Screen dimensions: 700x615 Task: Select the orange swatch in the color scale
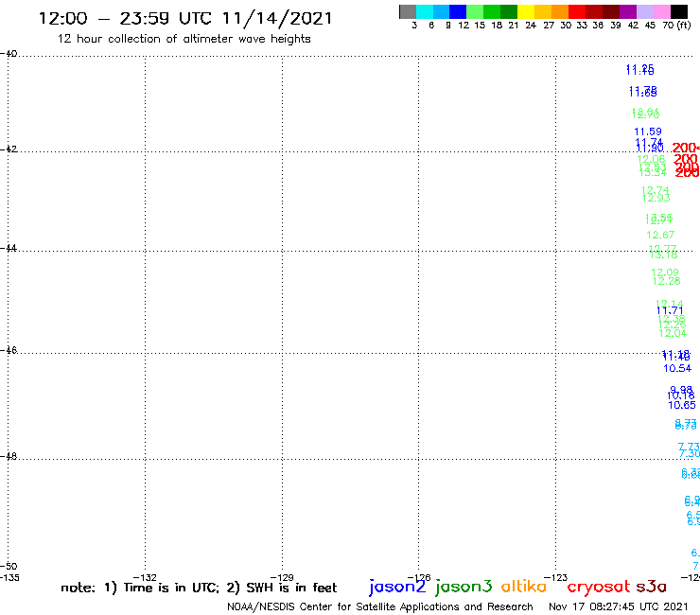560,11
